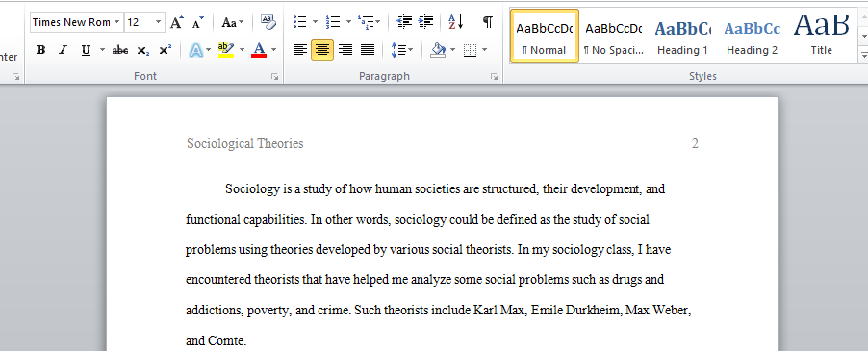Click the Shading paint bucket icon

[438, 50]
